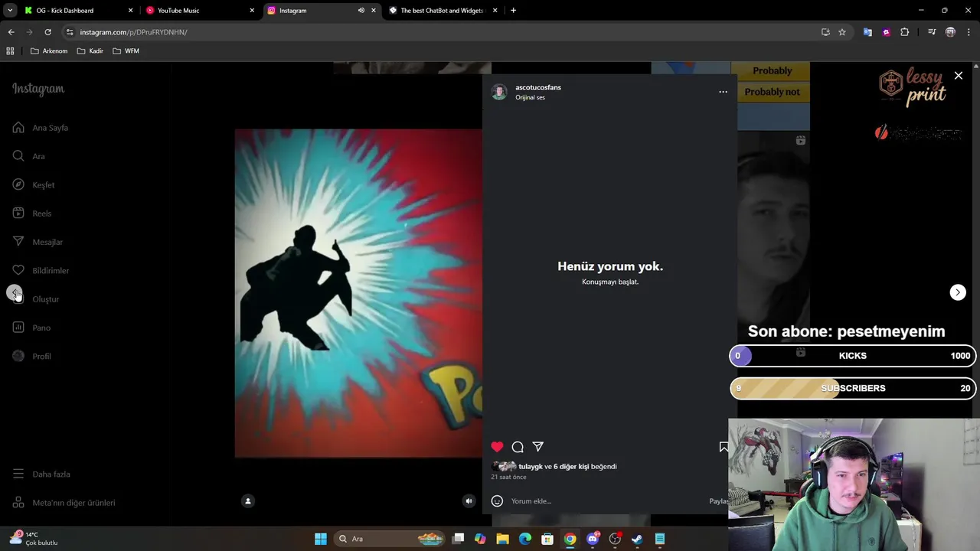
Task: Open Google Translate extension
Action: (x=867, y=32)
